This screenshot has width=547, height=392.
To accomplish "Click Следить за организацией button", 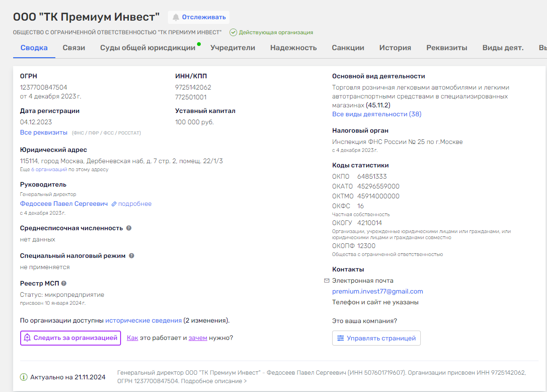I will pos(70,338).
